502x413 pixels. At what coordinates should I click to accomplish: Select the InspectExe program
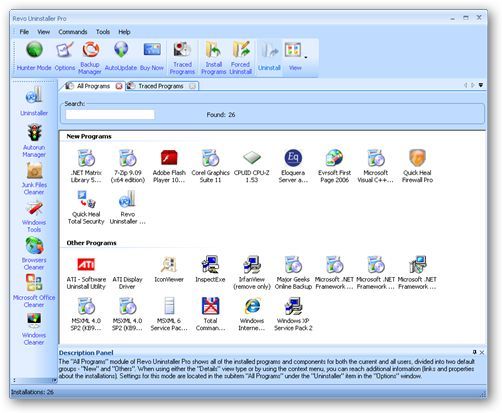coord(210,270)
